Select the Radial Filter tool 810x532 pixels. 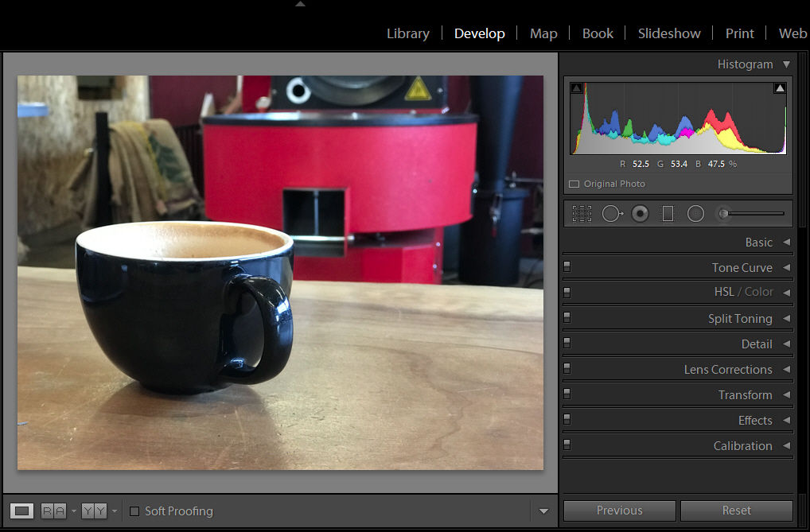pos(696,213)
